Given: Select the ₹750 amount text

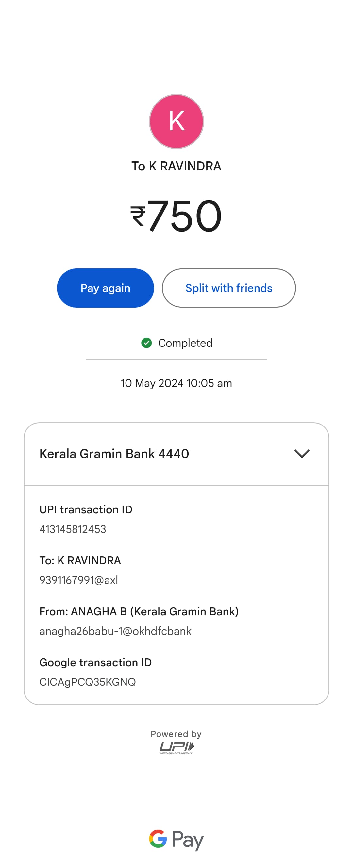Looking at the screenshot, I should pos(184,216).
